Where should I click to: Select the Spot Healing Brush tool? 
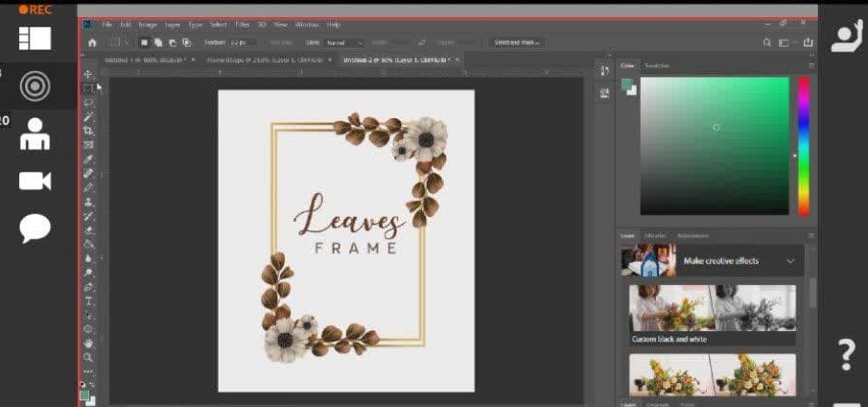88,174
